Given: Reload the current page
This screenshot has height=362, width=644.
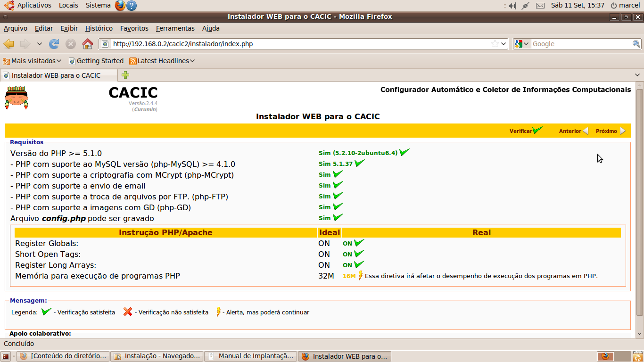Looking at the screenshot, I should [54, 44].
